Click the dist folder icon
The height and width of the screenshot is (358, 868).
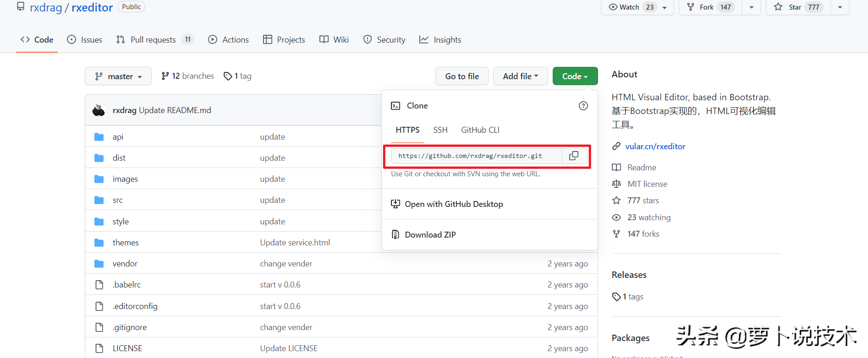coord(99,158)
